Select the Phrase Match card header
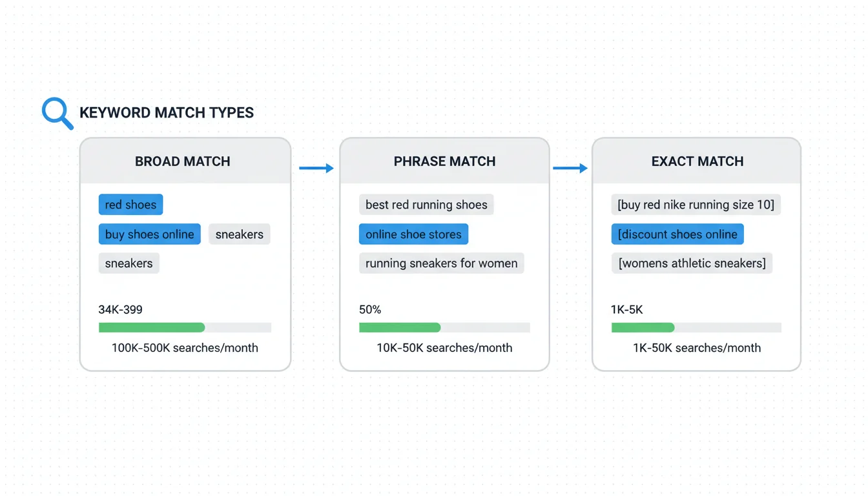868x496 pixels. (444, 161)
